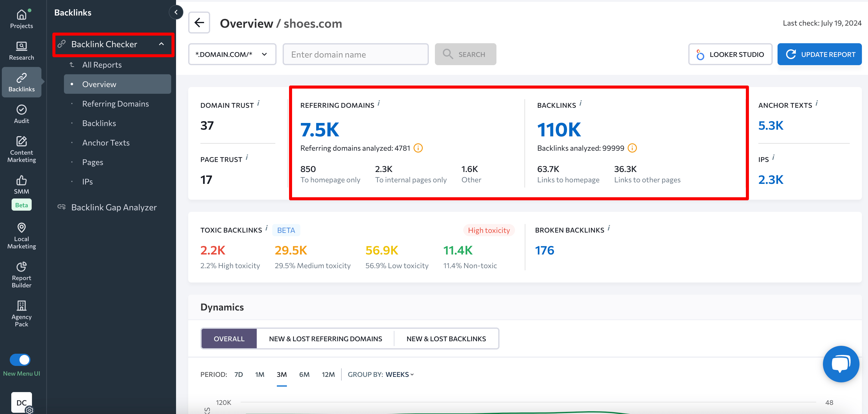
Task: Open the SMM thumbs-up icon
Action: coord(21,180)
